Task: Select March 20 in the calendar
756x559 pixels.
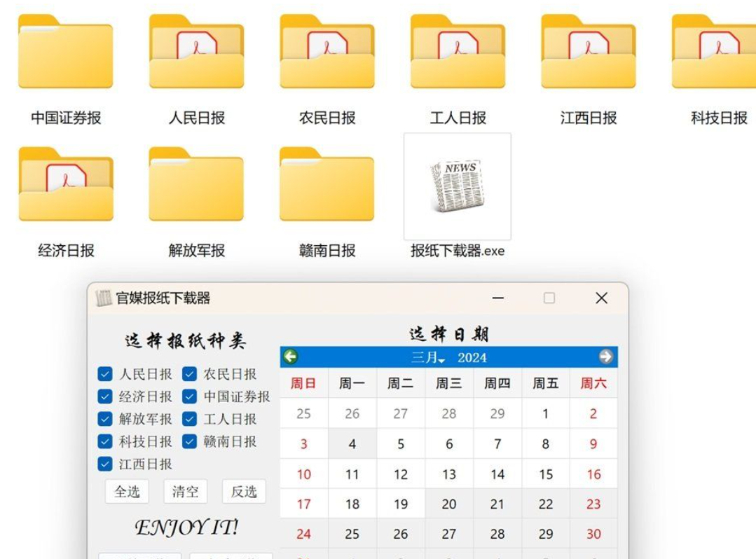Action: [x=449, y=504]
